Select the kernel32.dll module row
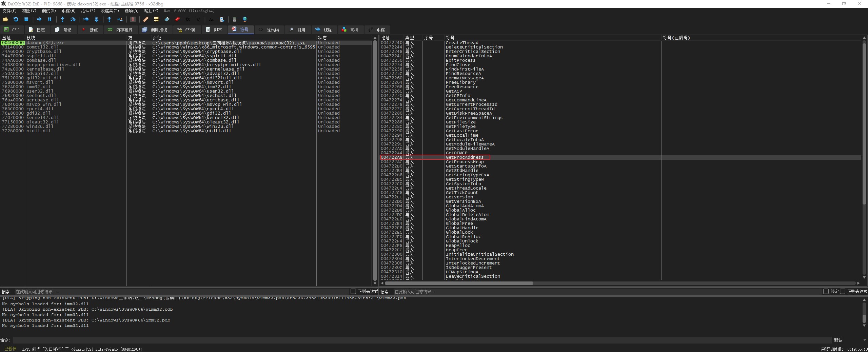 click(42, 118)
